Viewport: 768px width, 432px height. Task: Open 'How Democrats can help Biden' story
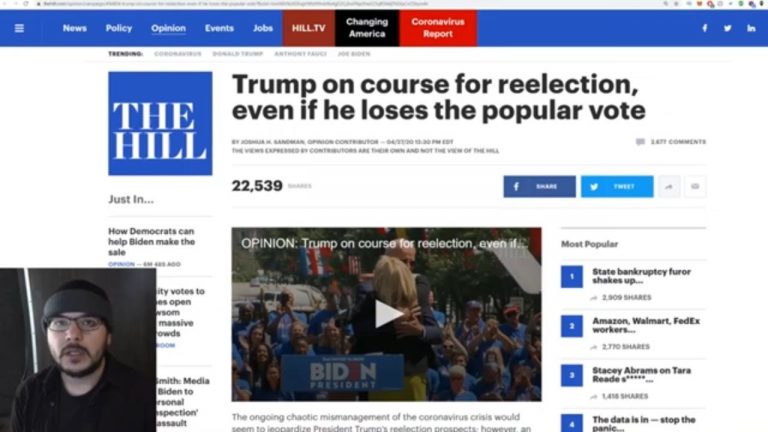(x=151, y=241)
